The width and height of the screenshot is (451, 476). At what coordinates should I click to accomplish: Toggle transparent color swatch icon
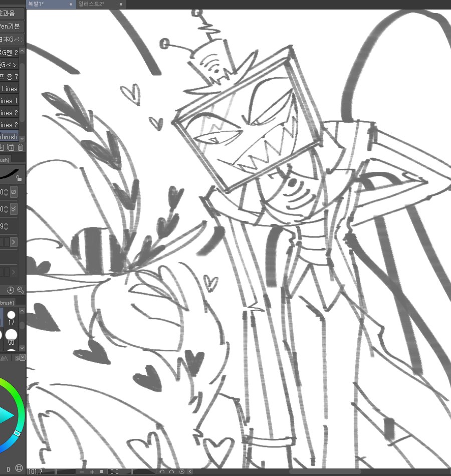click(19, 468)
